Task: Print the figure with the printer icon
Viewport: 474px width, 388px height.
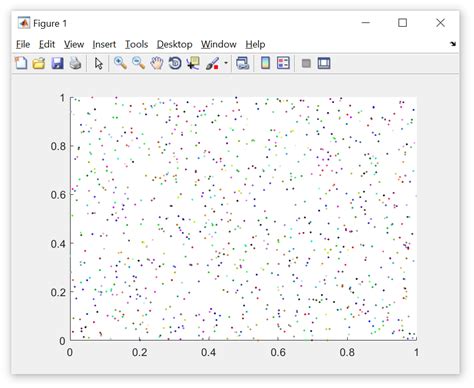Action: 75,63
